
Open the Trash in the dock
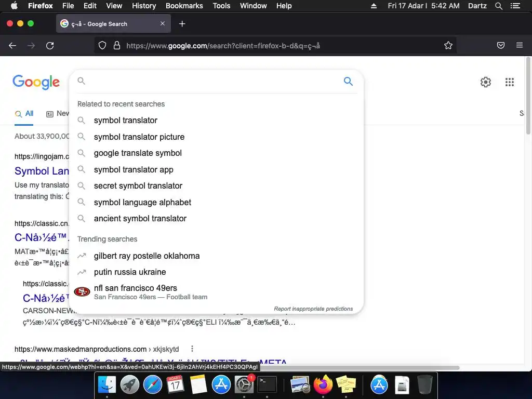click(424, 385)
